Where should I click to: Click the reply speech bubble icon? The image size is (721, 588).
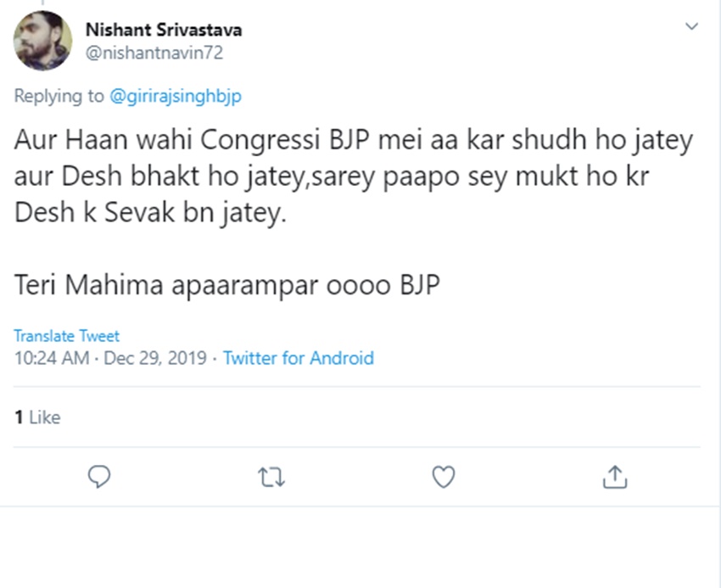pyautogui.click(x=100, y=478)
